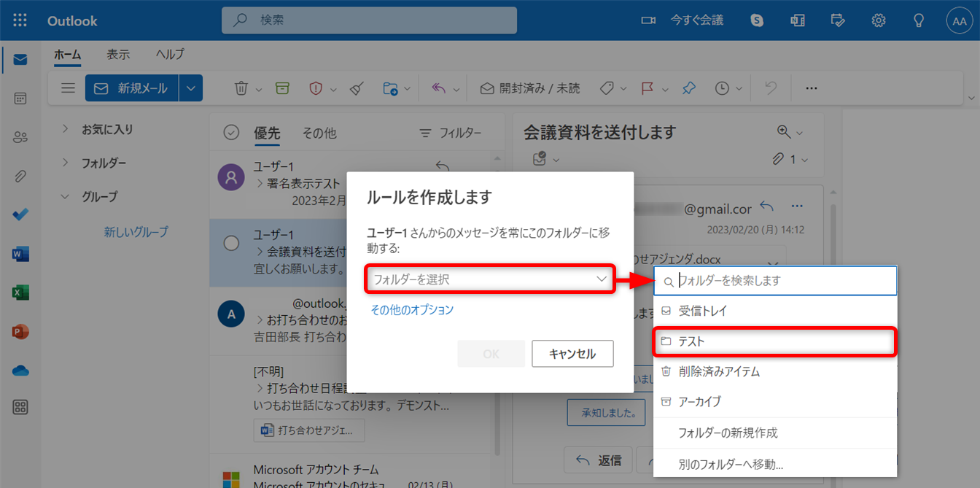The image size is (980, 488).
Task: Open the dropdown arrow beside 新規メール
Action: point(190,88)
